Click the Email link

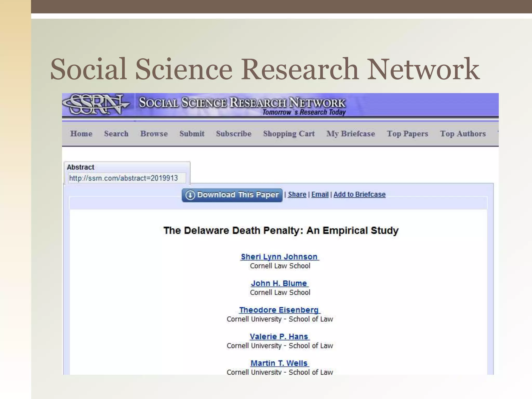[320, 194]
